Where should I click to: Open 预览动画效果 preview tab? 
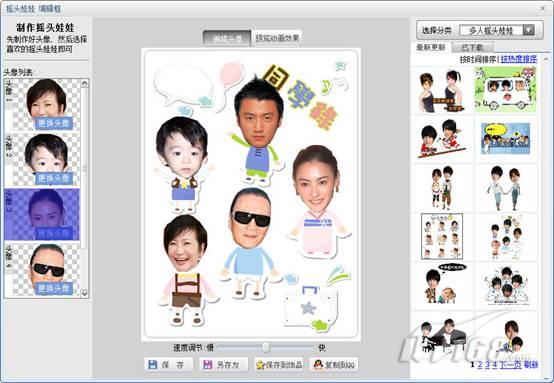click(x=277, y=38)
